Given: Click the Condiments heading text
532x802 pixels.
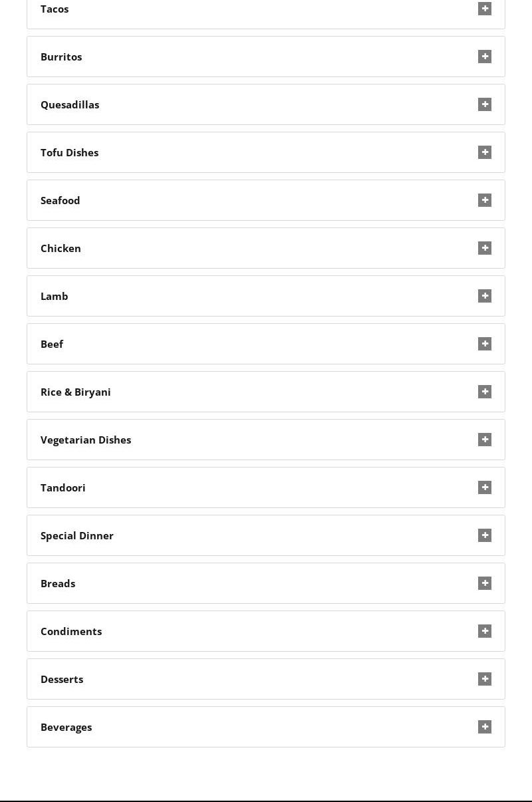Looking at the screenshot, I should point(71,631).
